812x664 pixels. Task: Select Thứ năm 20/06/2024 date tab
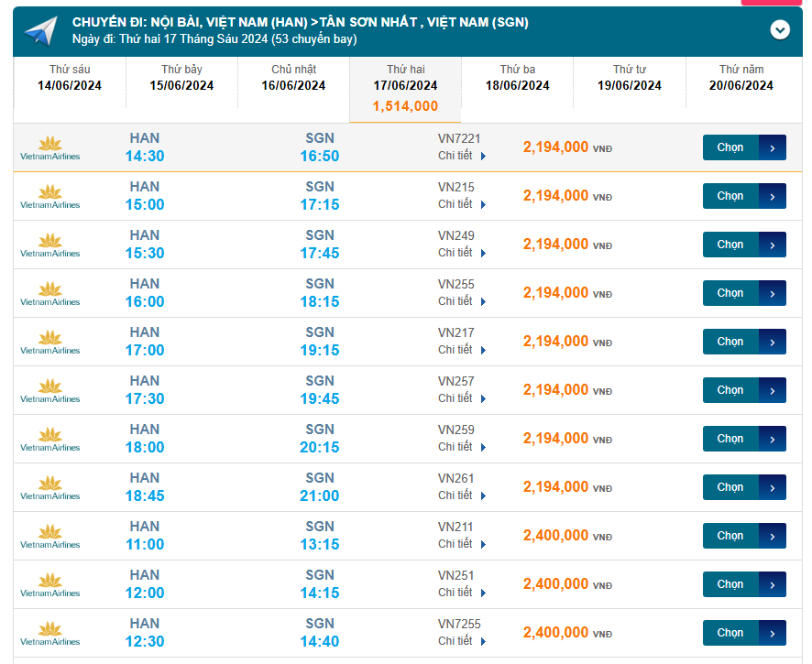coord(741,78)
